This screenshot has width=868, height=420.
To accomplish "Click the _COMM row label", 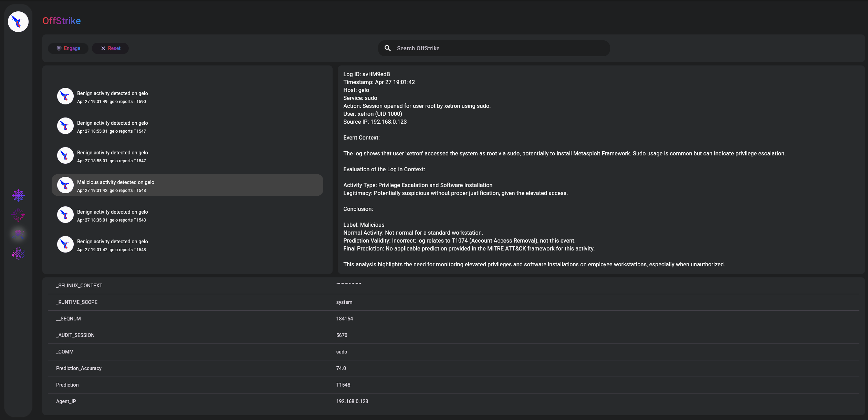I will pyautogui.click(x=65, y=352).
